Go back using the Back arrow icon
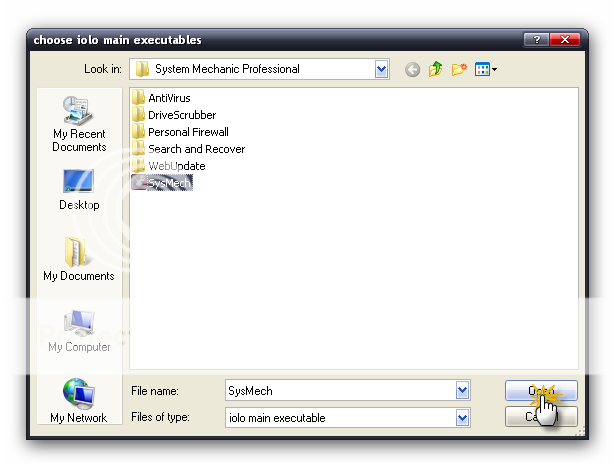615x466 pixels. pos(412,70)
